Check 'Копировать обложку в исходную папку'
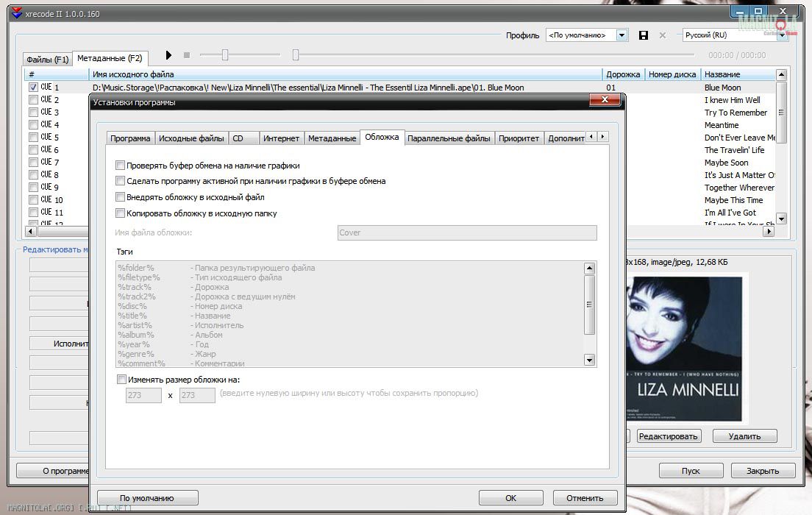This screenshot has width=812, height=515. click(121, 213)
